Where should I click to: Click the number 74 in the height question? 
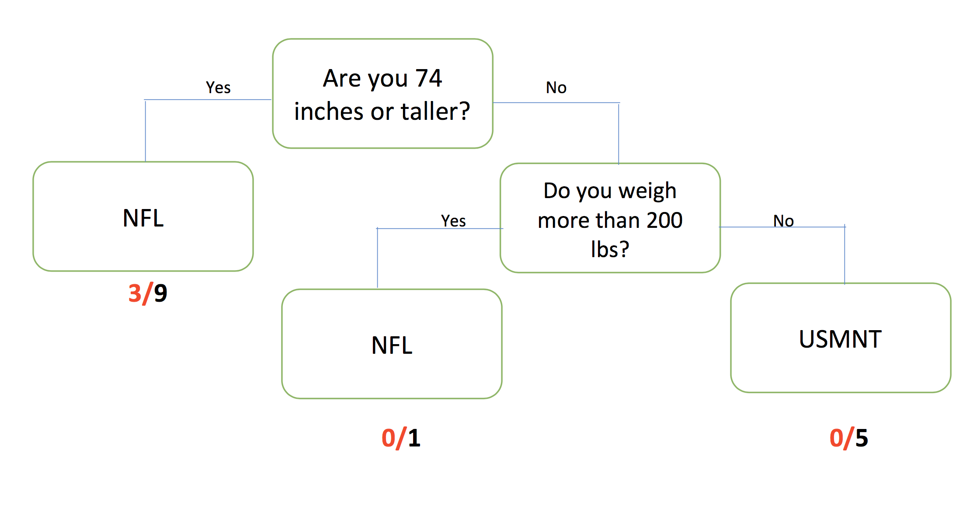coord(428,78)
